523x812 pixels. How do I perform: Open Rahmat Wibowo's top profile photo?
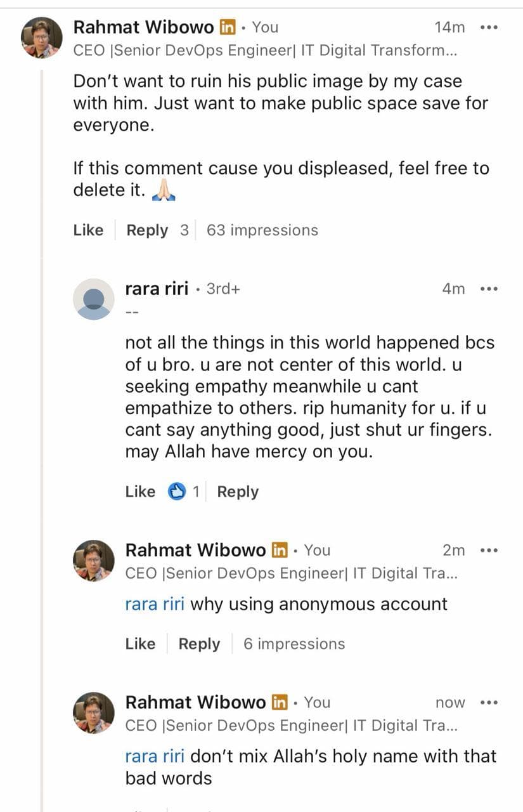coord(42,37)
